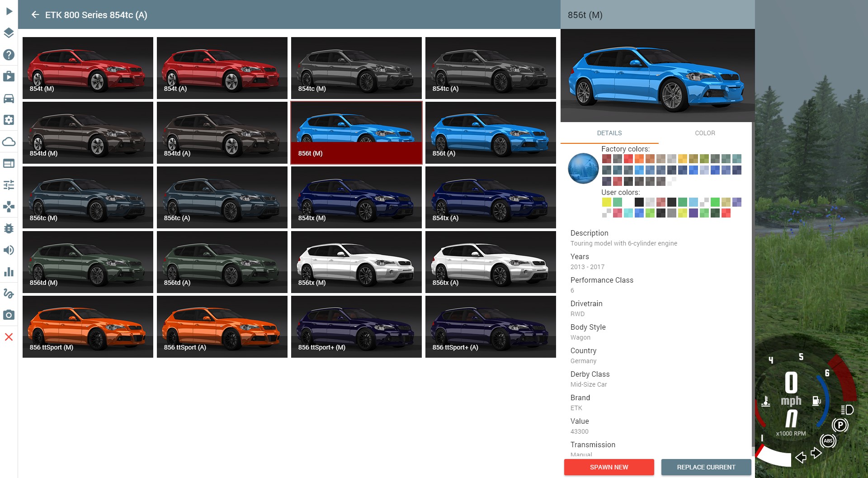Open the layers icon in sidebar
This screenshot has width=868, height=478.
point(9,33)
